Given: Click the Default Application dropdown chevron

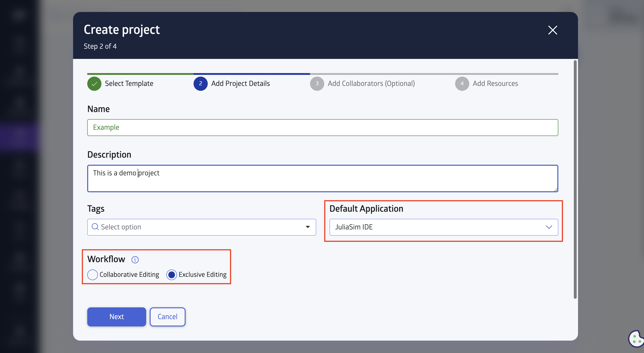Looking at the screenshot, I should click(548, 227).
